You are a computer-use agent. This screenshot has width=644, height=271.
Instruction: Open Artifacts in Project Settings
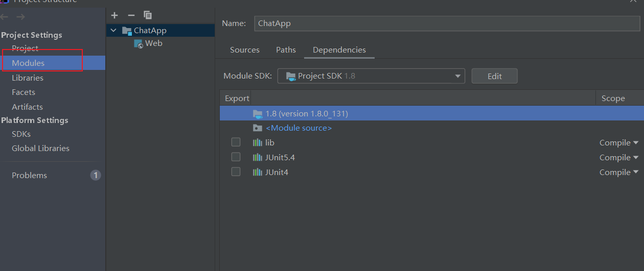[28, 107]
